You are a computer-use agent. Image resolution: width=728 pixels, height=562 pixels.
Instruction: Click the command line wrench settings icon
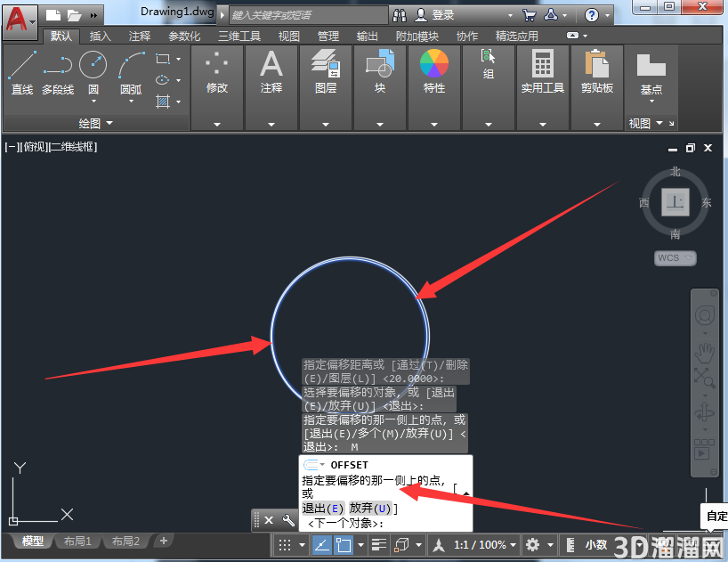click(x=288, y=520)
